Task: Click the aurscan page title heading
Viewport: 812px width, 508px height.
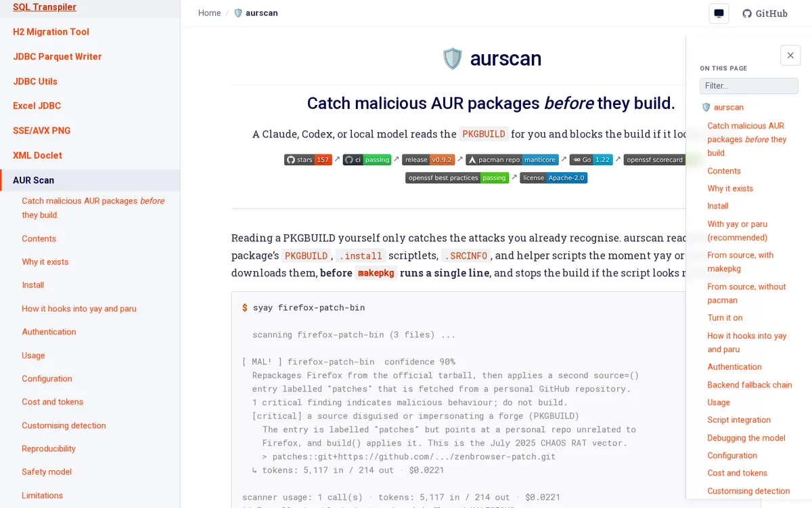Action: (x=492, y=59)
